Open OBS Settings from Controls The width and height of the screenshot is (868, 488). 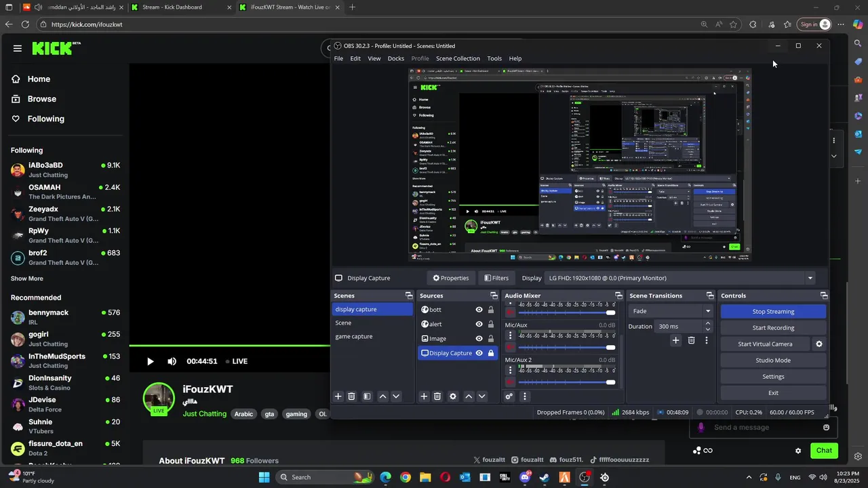pos(773,377)
